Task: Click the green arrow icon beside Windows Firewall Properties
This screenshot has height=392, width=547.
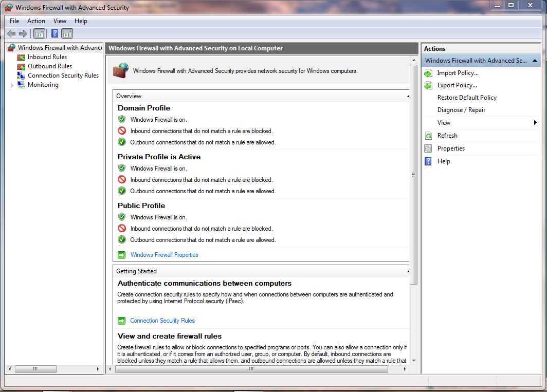Action: pos(121,255)
